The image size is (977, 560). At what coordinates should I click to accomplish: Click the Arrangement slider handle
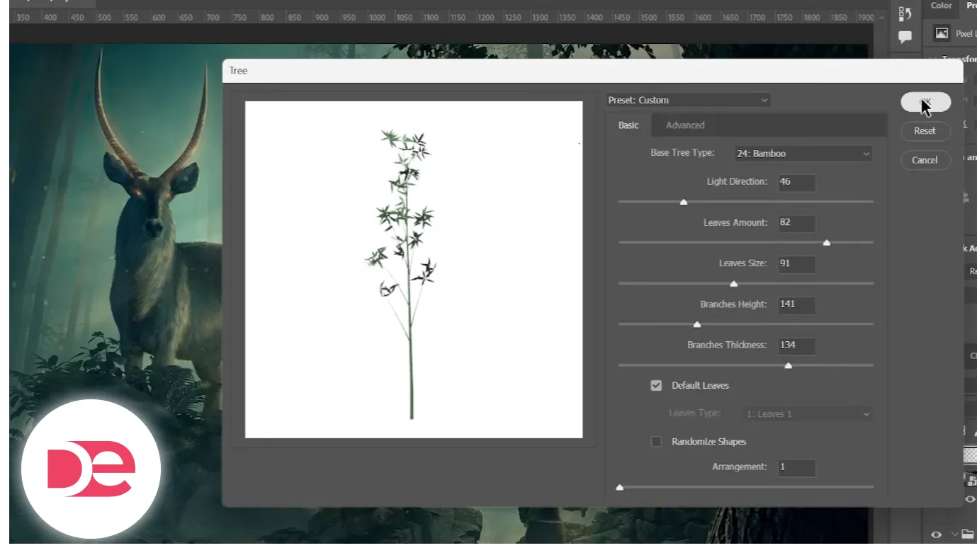point(620,488)
